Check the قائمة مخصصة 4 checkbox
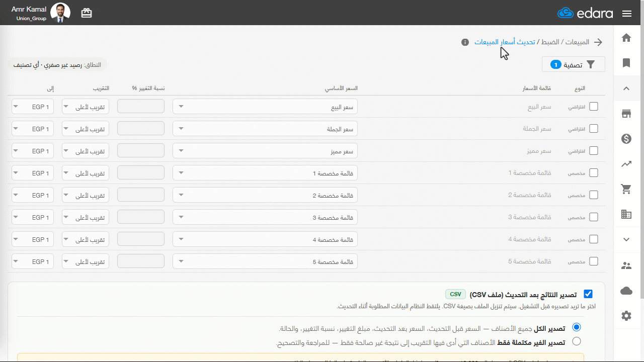The image size is (644, 362). pos(594,239)
